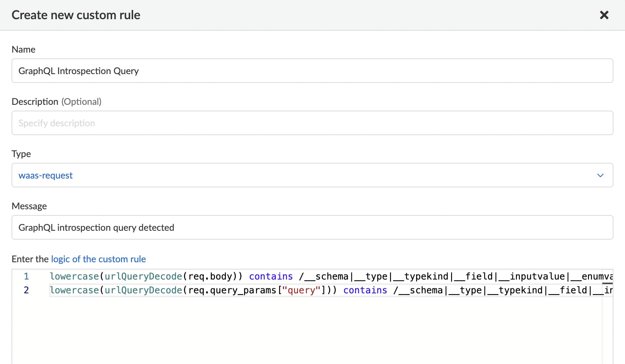Select line number 2 in the editor gutter
Image resolution: width=625 pixels, height=364 pixels.
26,290
